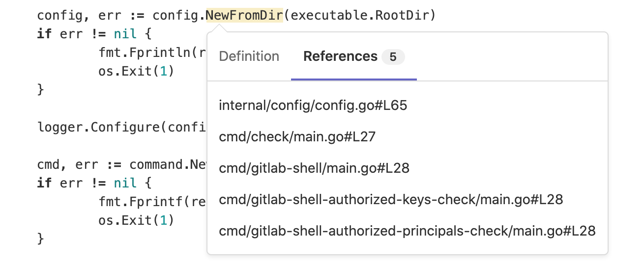This screenshot has width=644, height=265.
Task: Switch to the Definition tab
Action: click(x=249, y=56)
